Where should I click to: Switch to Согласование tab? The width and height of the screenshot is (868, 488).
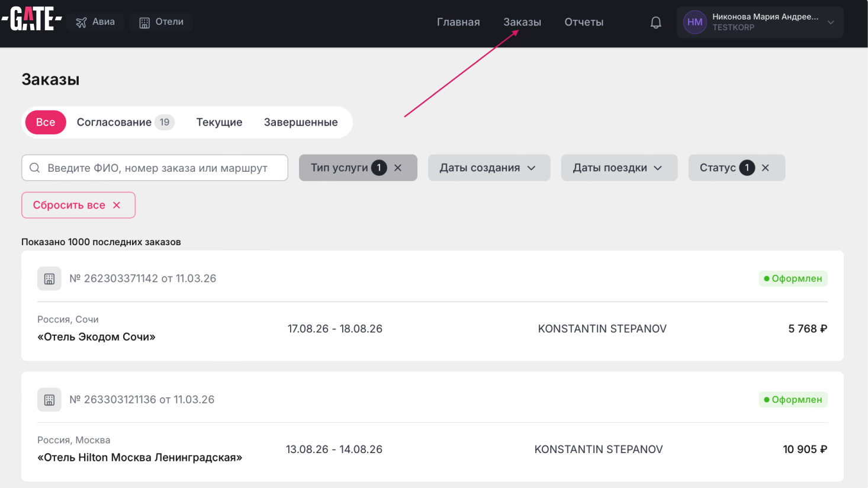[114, 123]
